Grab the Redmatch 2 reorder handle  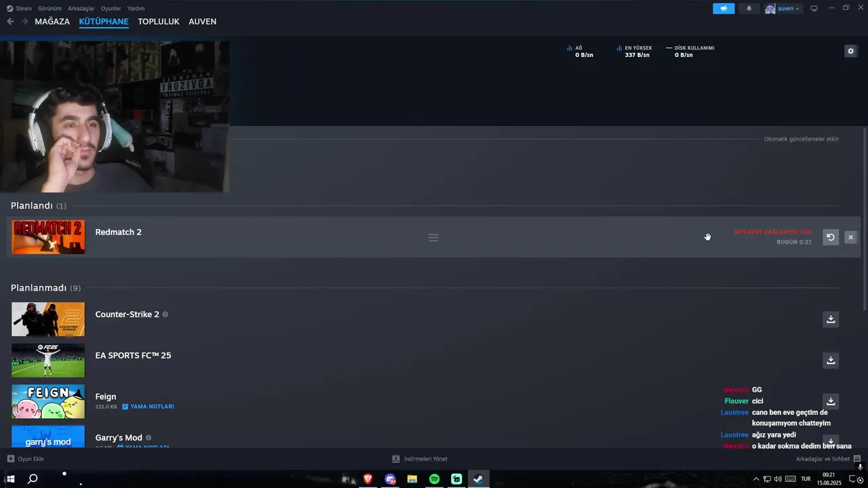click(x=433, y=238)
